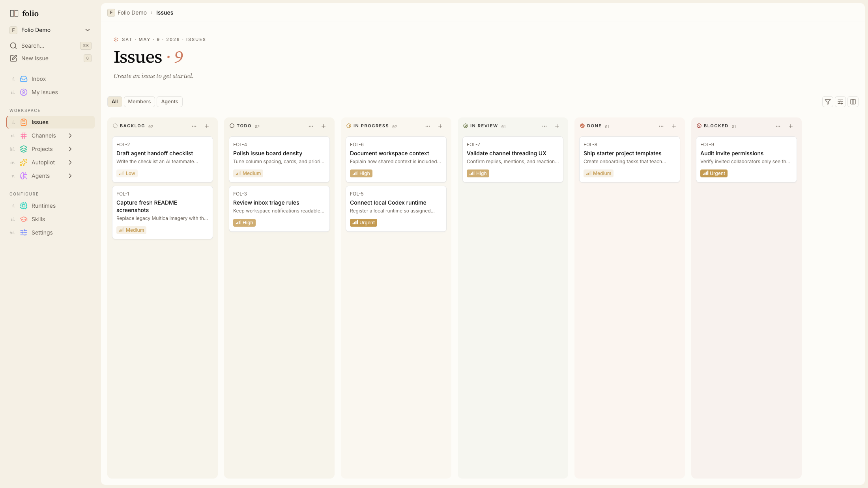Click Folio Demo breadcrumb link

pos(132,13)
